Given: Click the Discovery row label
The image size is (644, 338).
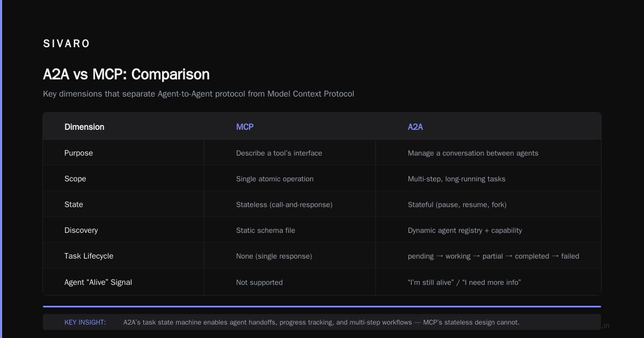Looking at the screenshot, I should 81,230.
